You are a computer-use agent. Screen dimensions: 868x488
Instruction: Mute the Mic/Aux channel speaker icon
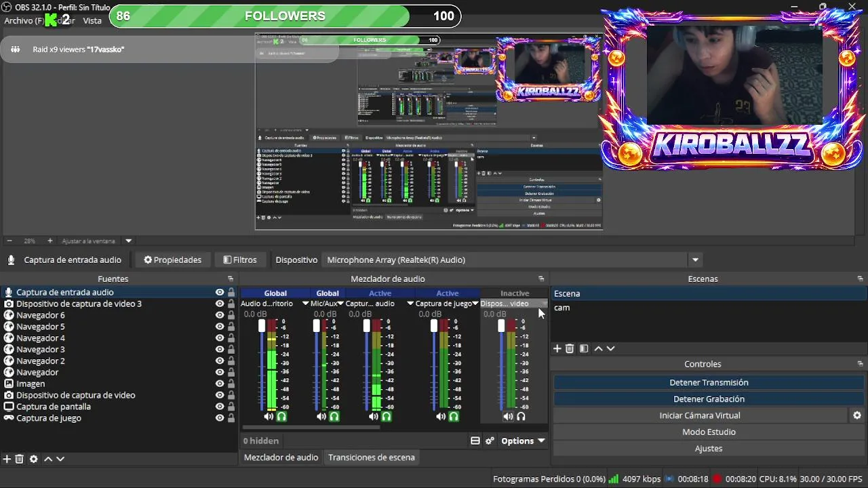[321, 416]
